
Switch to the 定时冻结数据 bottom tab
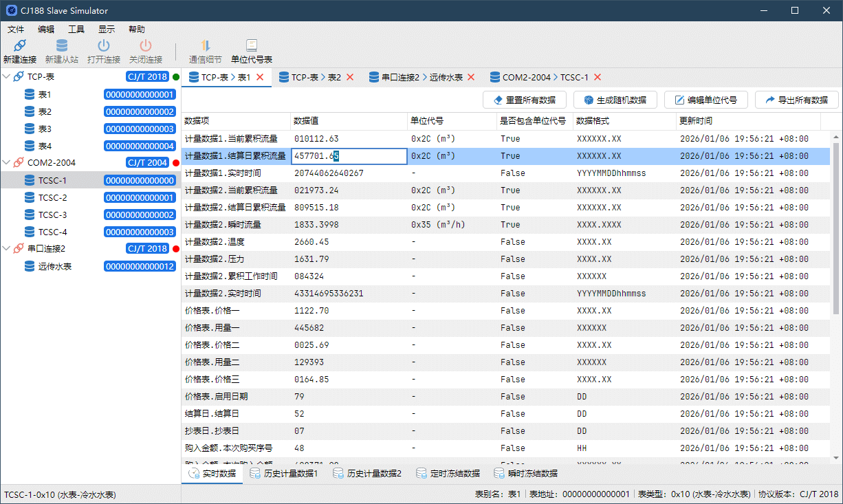click(x=448, y=474)
